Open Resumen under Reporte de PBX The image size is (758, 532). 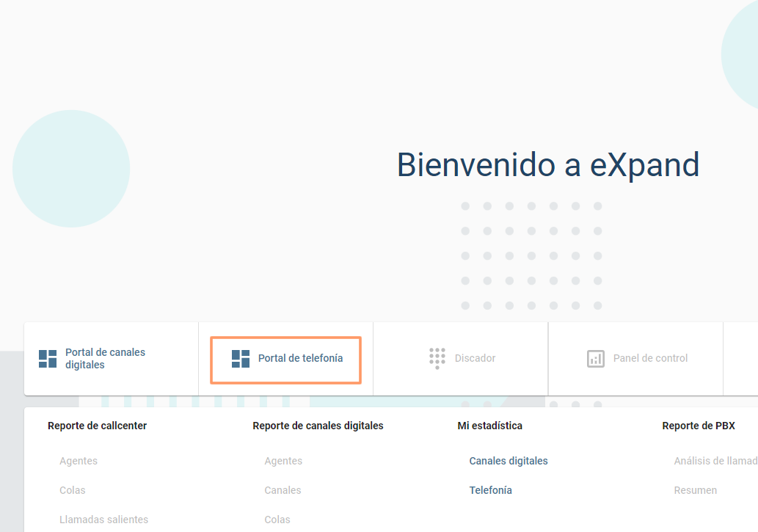(x=696, y=490)
